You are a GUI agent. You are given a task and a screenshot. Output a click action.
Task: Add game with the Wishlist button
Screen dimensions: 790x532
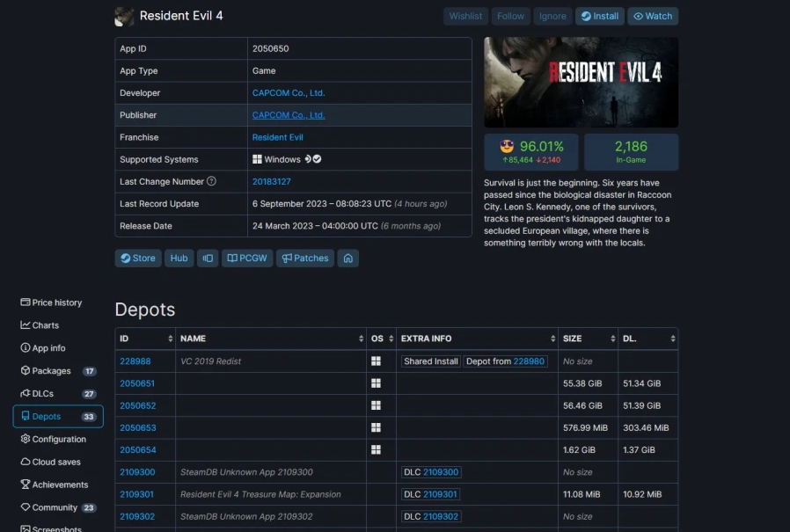pyautogui.click(x=465, y=16)
